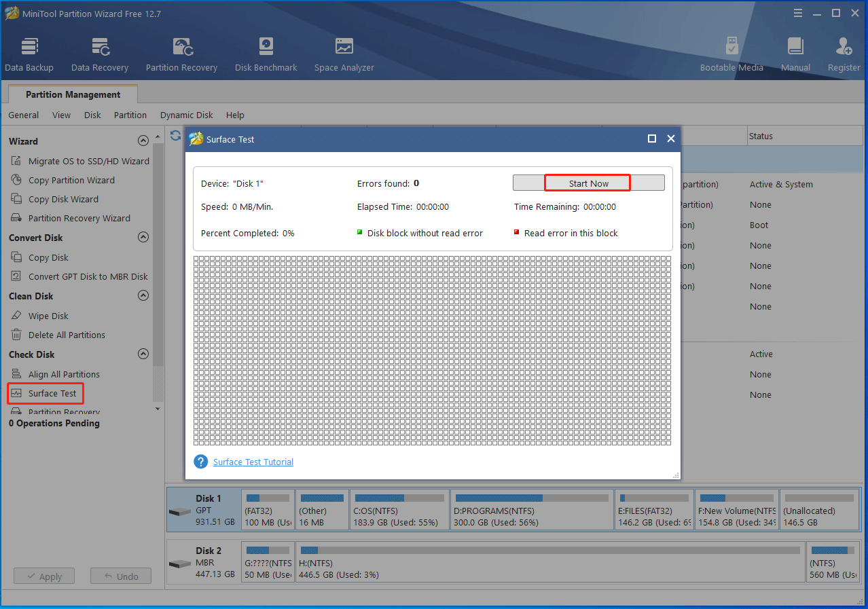Collapse the Clean Disk section
The image size is (868, 609).
coord(143,295)
